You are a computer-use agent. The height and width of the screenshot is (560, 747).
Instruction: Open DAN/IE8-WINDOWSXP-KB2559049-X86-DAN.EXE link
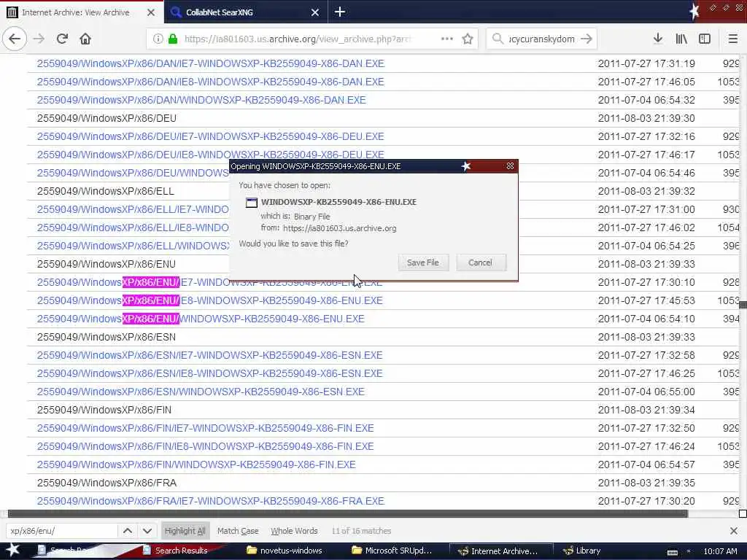tap(211, 82)
